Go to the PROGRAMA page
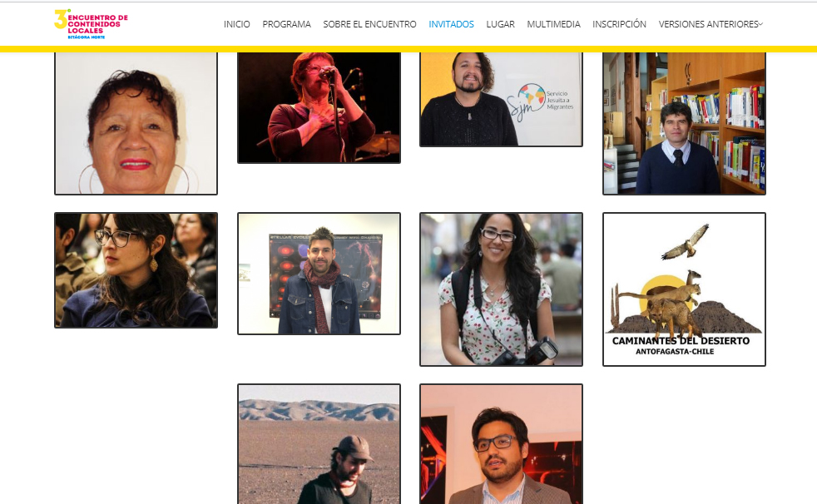 pos(286,24)
